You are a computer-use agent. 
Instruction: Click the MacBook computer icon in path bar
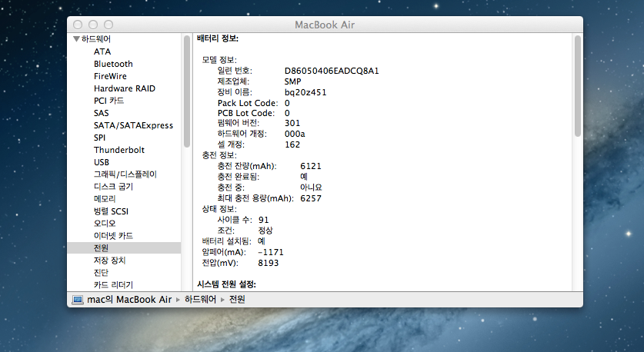coord(77,299)
